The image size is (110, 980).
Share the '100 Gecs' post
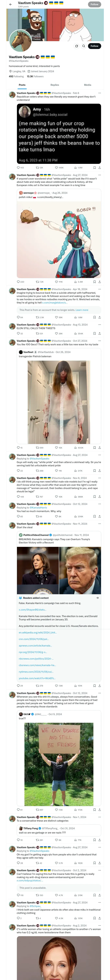click(x=99, y=448)
